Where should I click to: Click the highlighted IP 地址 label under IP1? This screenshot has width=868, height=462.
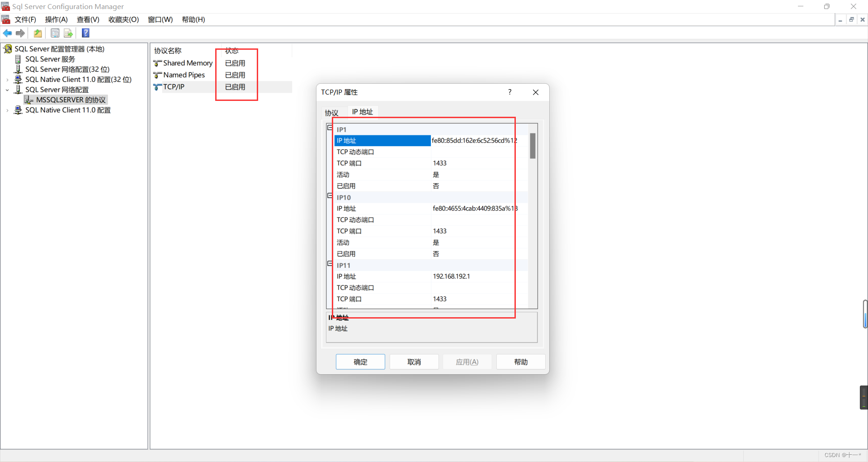coord(382,141)
